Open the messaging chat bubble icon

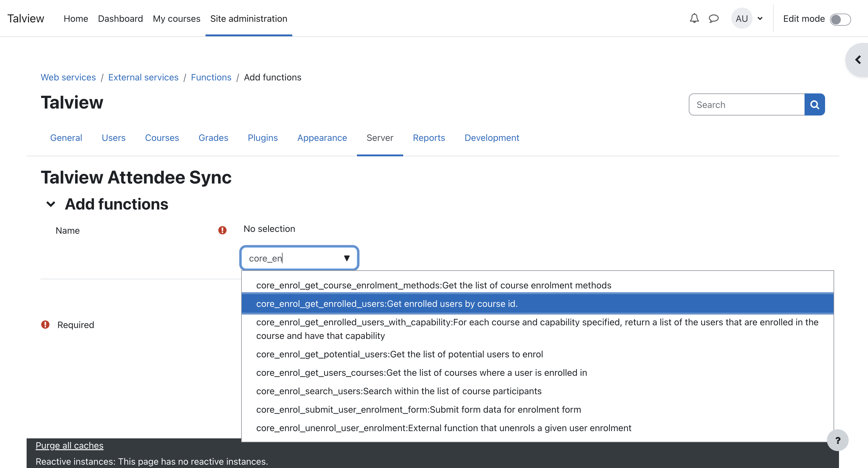click(x=713, y=18)
